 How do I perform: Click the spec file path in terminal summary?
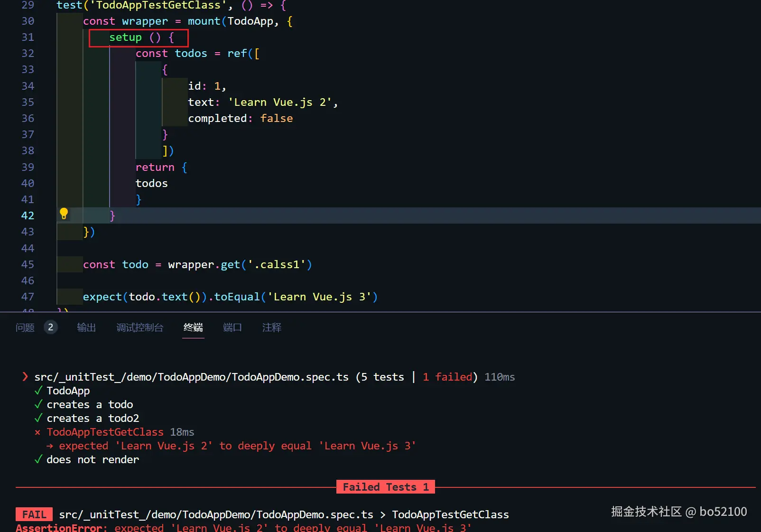[x=191, y=377]
